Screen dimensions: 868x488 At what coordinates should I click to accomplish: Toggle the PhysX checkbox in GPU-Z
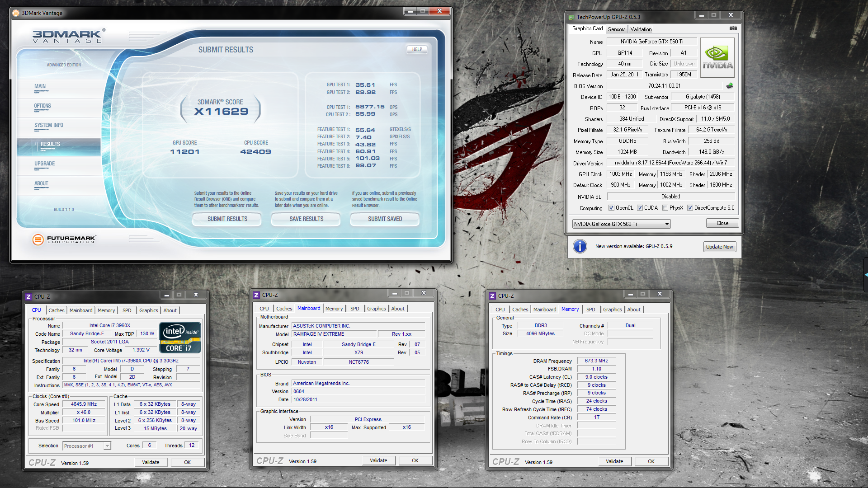tap(665, 208)
